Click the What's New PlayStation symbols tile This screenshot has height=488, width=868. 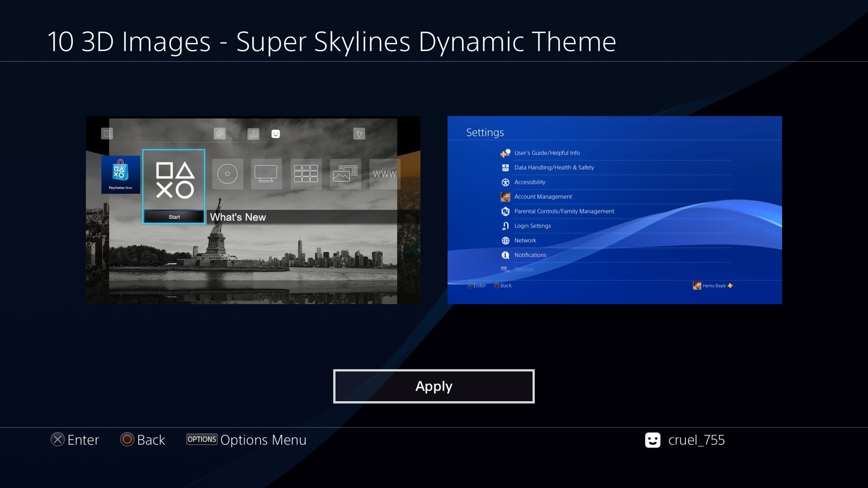pyautogui.click(x=174, y=181)
